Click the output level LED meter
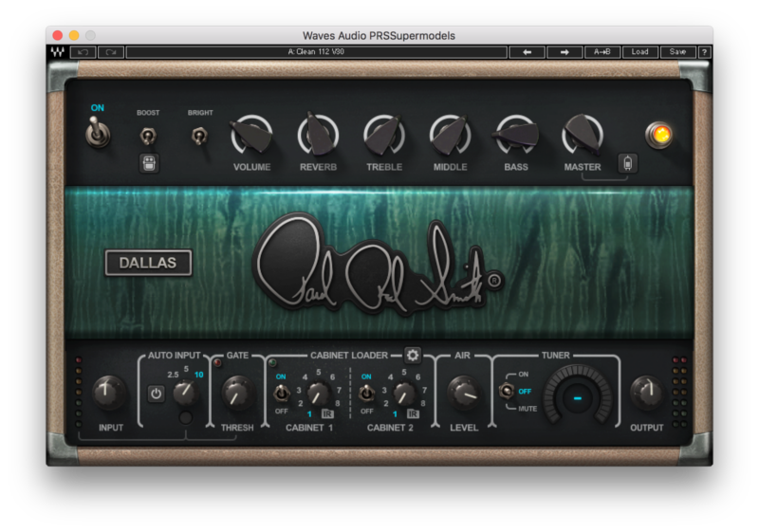The image size is (759, 532). (679, 393)
